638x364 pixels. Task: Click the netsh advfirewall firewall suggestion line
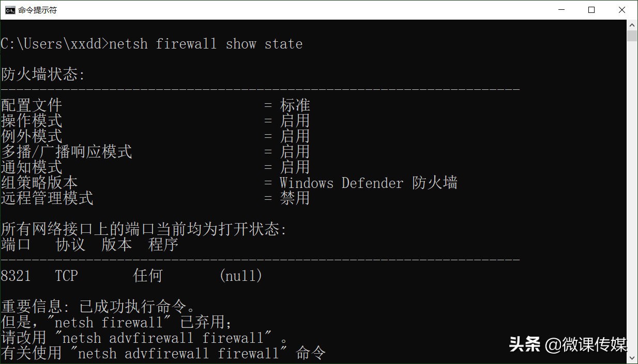coord(144,338)
